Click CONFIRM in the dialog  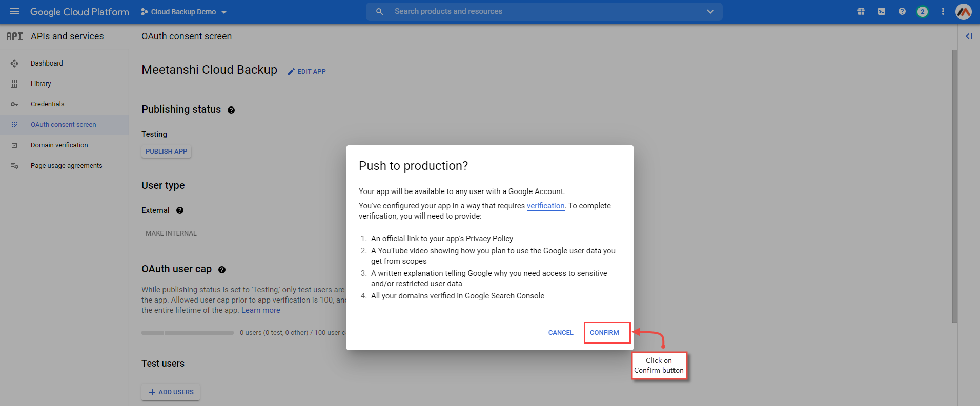pyautogui.click(x=604, y=333)
